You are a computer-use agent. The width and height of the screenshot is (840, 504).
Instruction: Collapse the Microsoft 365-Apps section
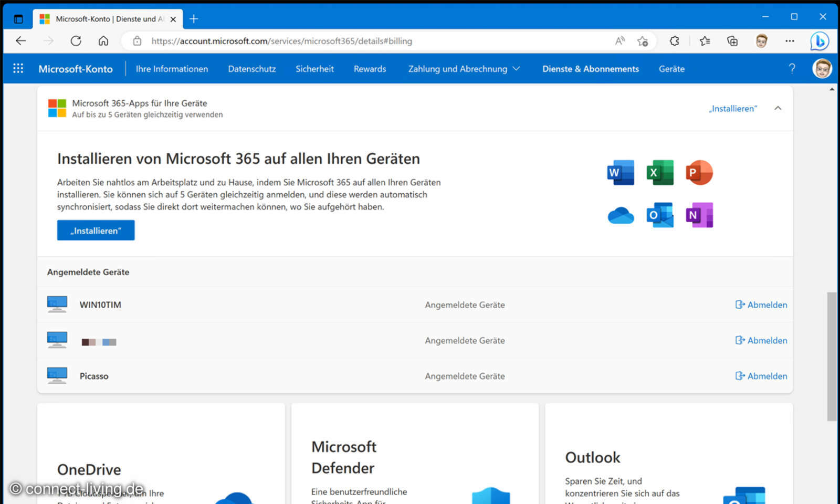[778, 108]
